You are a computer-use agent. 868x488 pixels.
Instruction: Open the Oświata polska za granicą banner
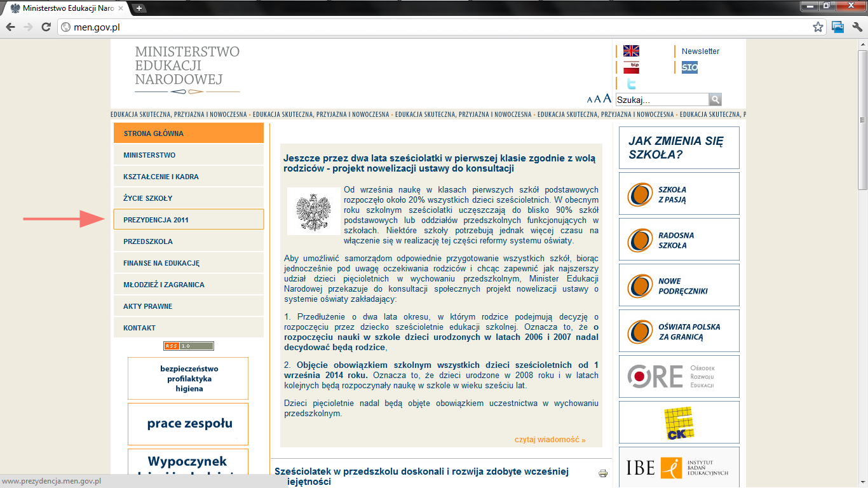point(679,331)
